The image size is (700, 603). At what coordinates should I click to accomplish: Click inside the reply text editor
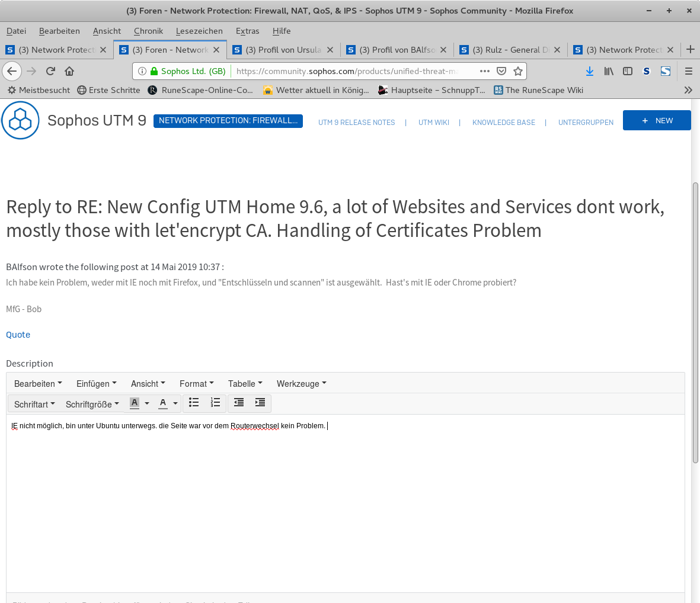tap(345, 504)
